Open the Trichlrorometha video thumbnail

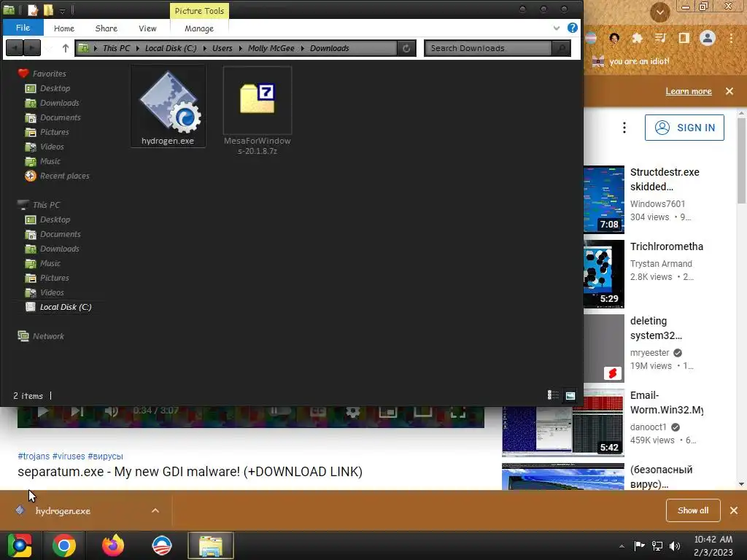(x=604, y=274)
